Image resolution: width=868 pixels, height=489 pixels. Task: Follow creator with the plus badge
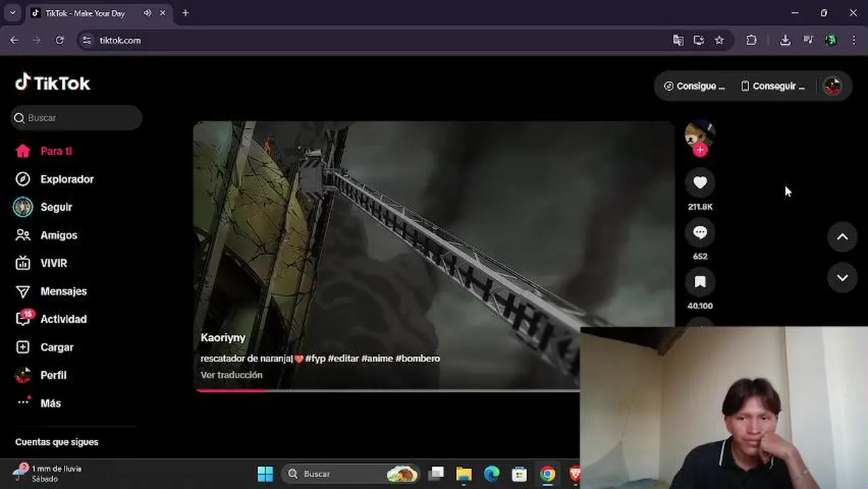[x=700, y=149]
